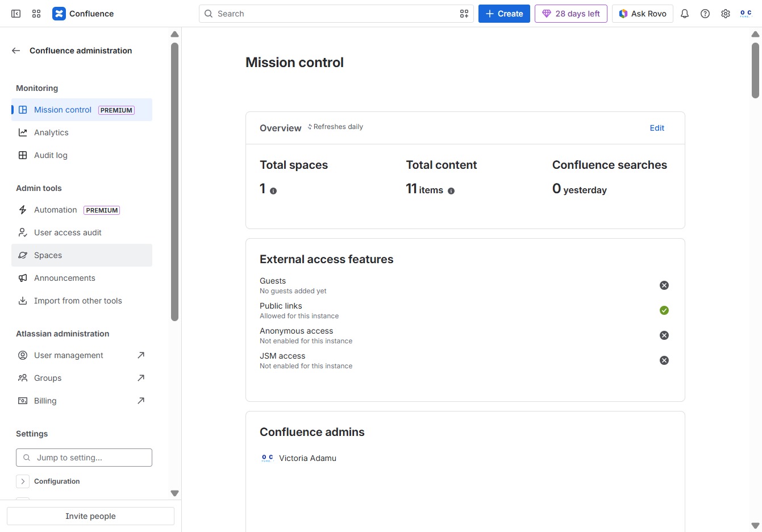Click the Public links row label

click(x=281, y=306)
